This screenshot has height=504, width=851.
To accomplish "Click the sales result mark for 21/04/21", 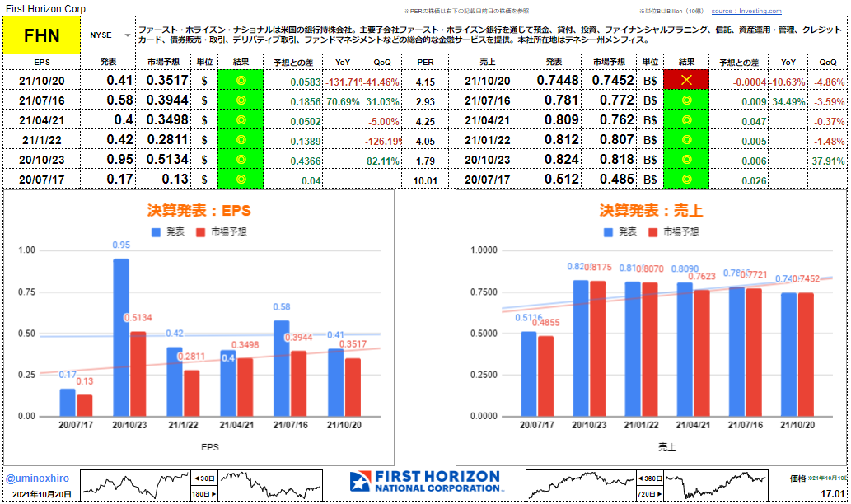I will 686,120.
